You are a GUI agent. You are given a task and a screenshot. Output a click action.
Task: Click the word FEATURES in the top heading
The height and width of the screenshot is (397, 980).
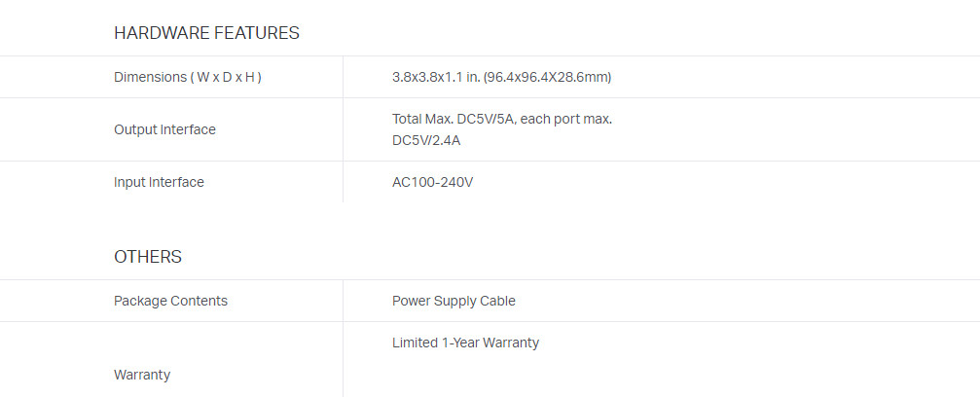(257, 33)
